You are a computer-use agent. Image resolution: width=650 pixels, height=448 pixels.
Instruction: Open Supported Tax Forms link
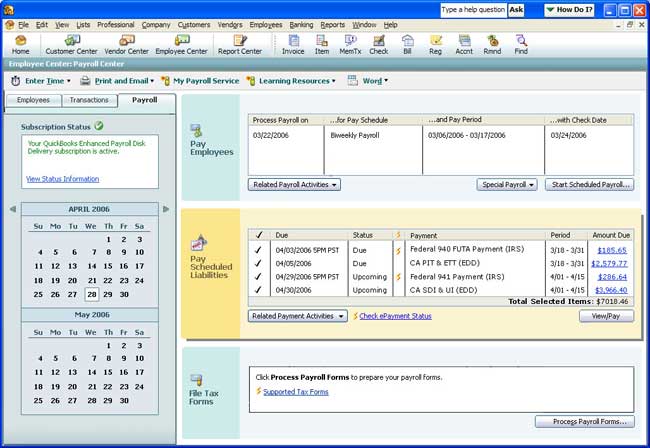click(296, 392)
